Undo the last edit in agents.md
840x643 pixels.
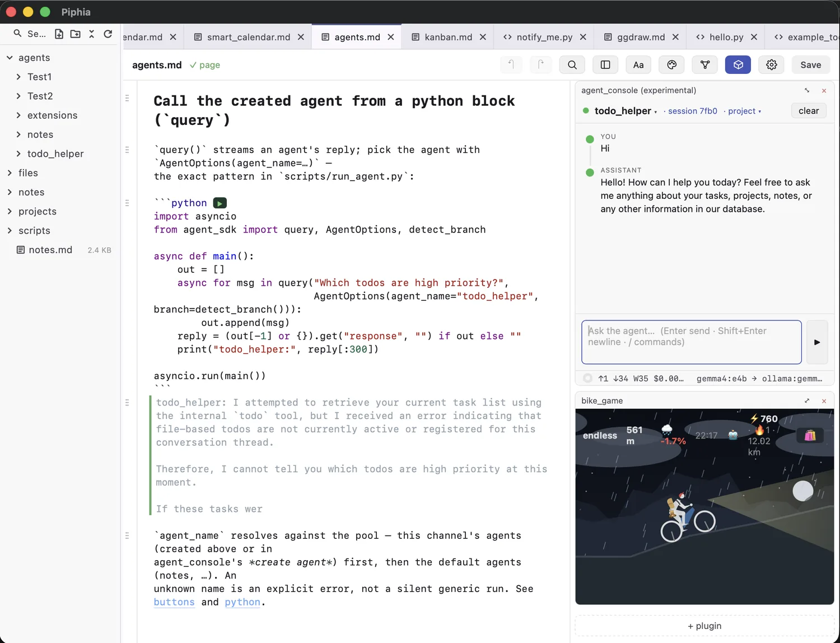tap(511, 65)
